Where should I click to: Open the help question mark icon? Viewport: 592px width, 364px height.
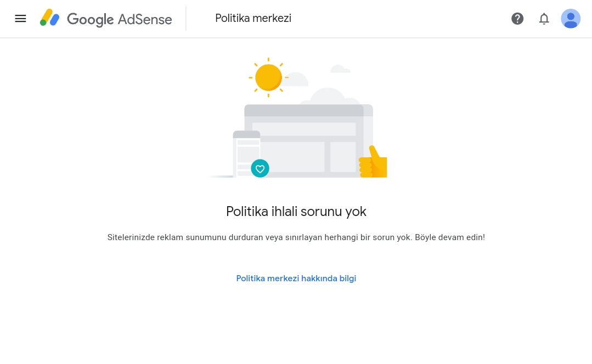517,19
